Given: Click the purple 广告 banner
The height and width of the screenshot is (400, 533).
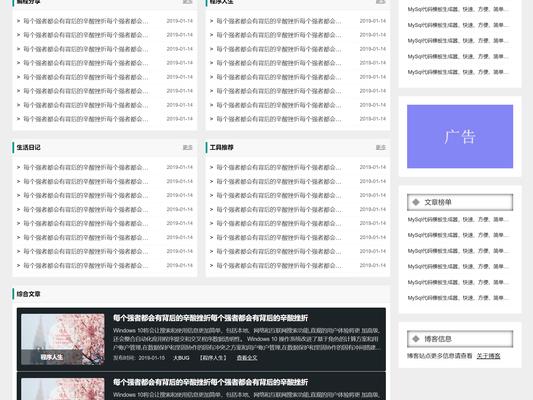Looking at the screenshot, I should pos(460,136).
